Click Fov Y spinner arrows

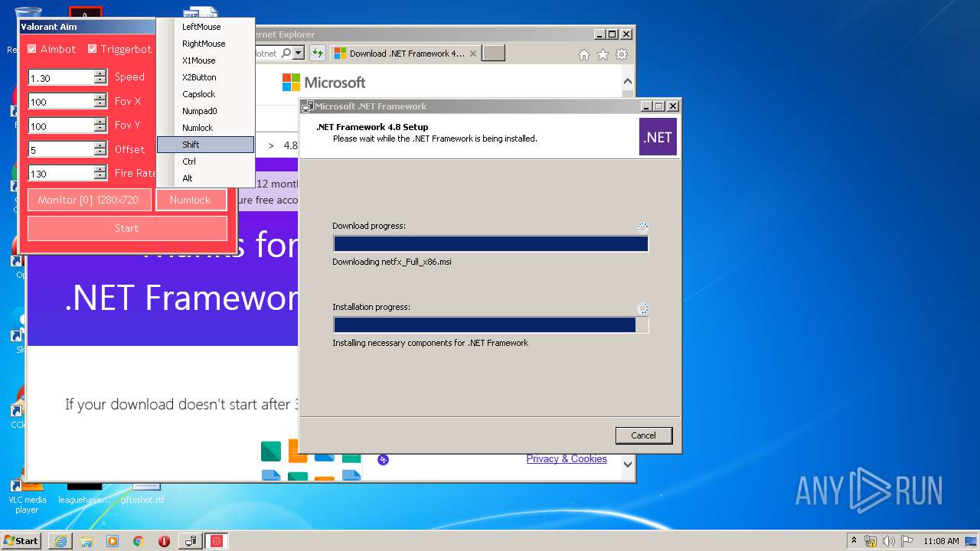point(100,126)
